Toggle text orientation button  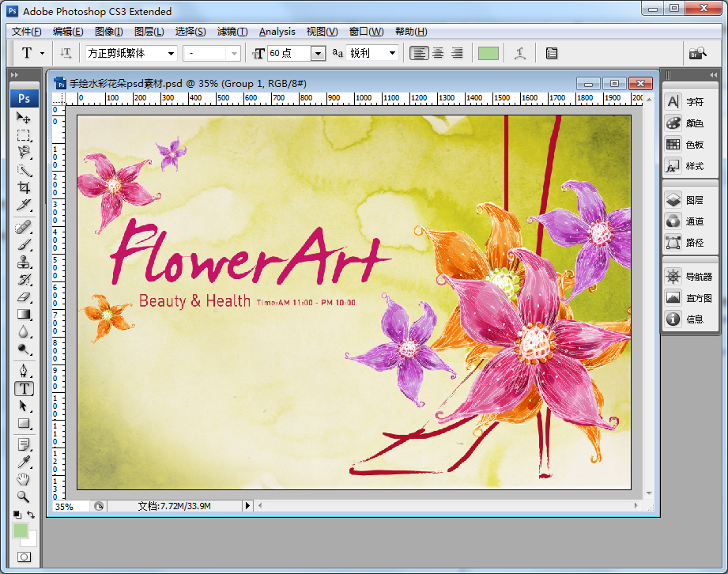(x=66, y=53)
